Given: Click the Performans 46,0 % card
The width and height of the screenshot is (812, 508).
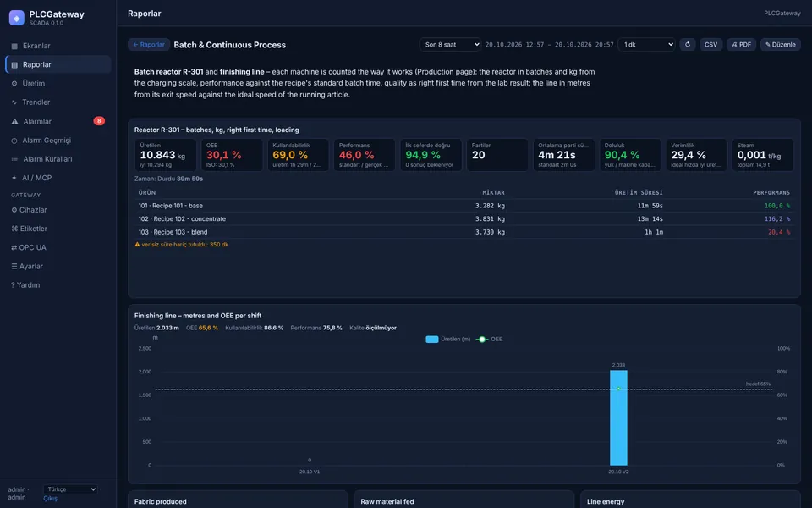Looking at the screenshot, I should coord(365,154).
